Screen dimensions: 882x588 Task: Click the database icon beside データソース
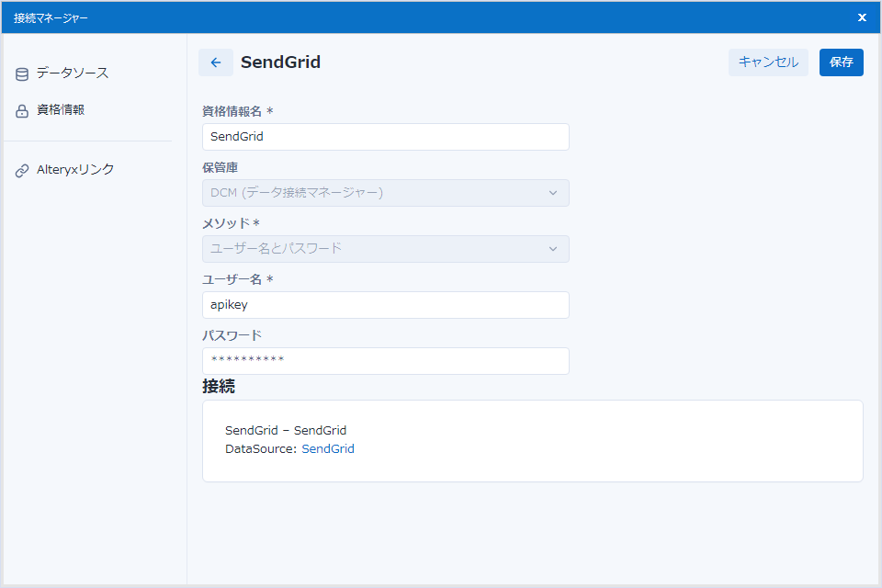pos(22,74)
